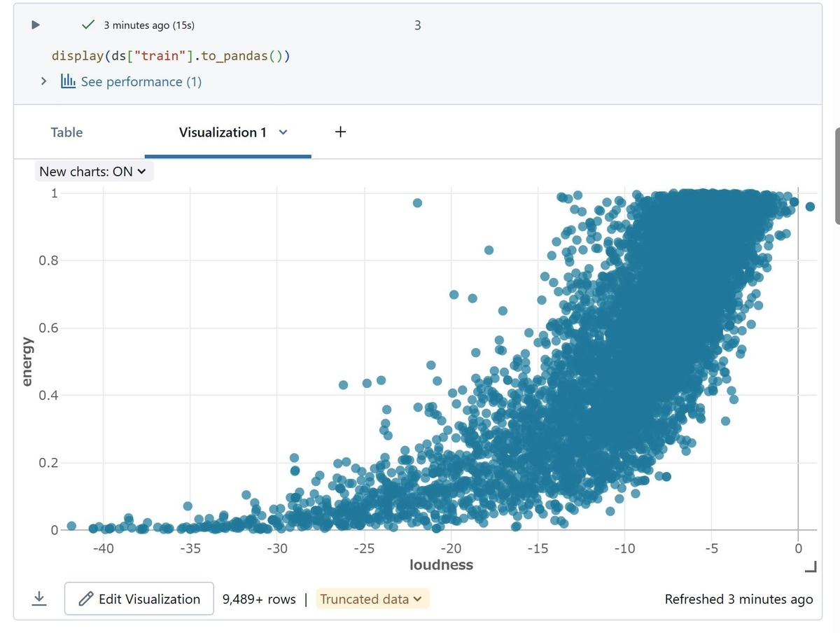Click the page scrollbar thumb on right
The width and height of the screenshot is (840, 633).
tap(838, 175)
